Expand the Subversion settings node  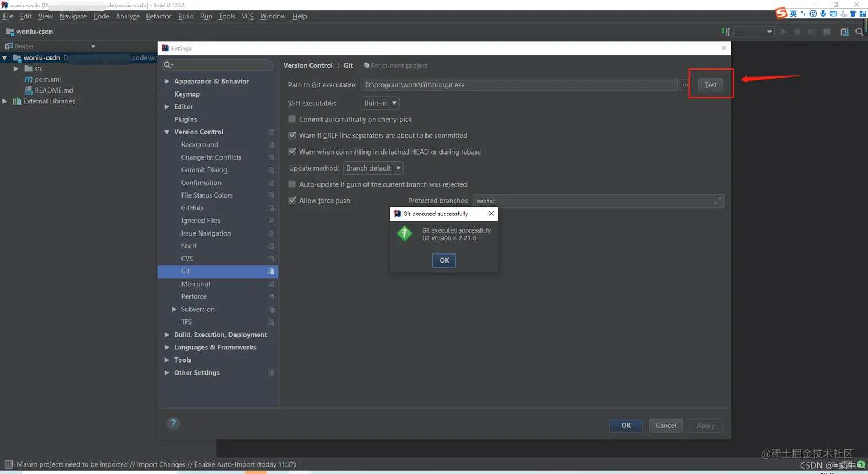(174, 309)
